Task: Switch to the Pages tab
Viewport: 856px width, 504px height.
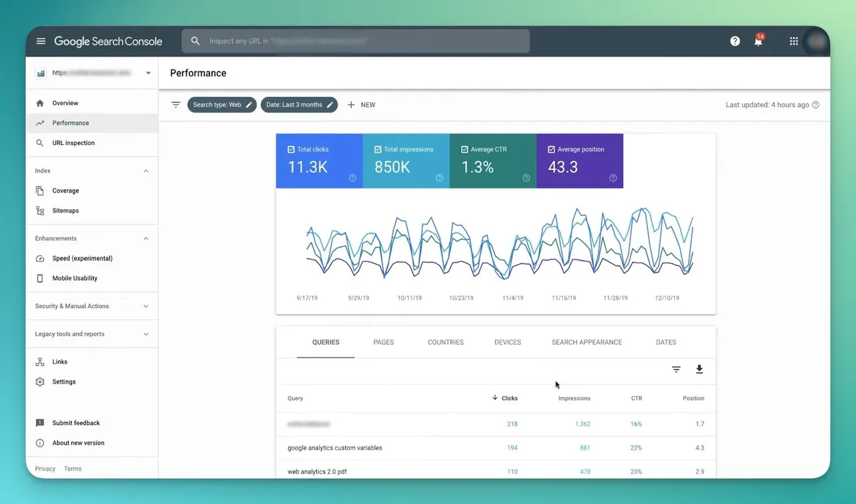Action: (x=383, y=342)
